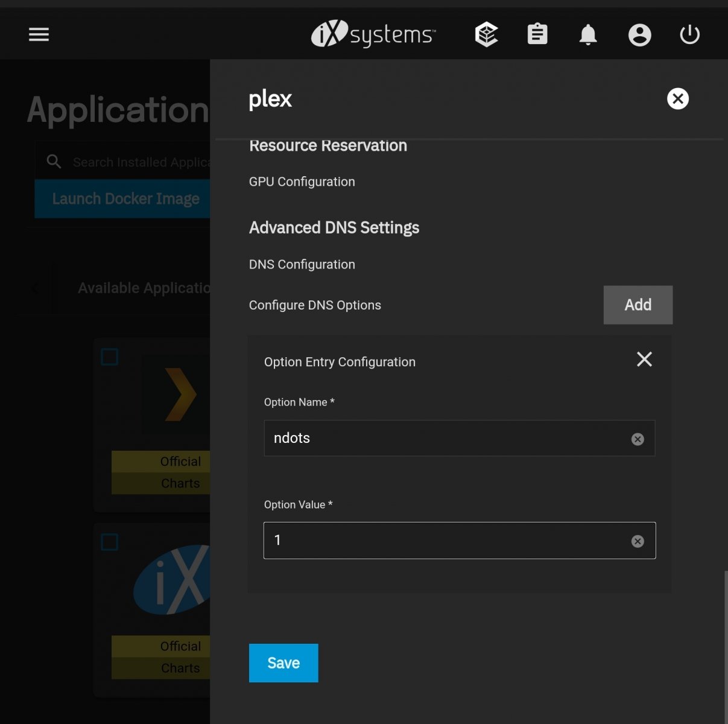Screen dimensions: 728x724
Task: Close the plex configuration panel
Action: [678, 98]
